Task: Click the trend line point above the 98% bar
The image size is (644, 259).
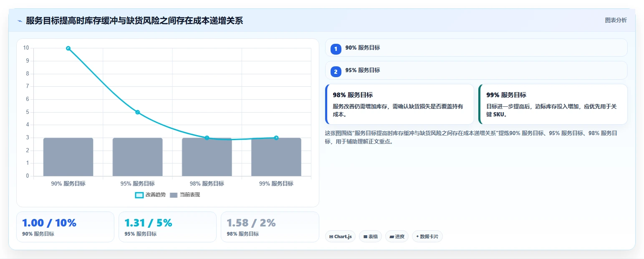Action: click(x=207, y=138)
